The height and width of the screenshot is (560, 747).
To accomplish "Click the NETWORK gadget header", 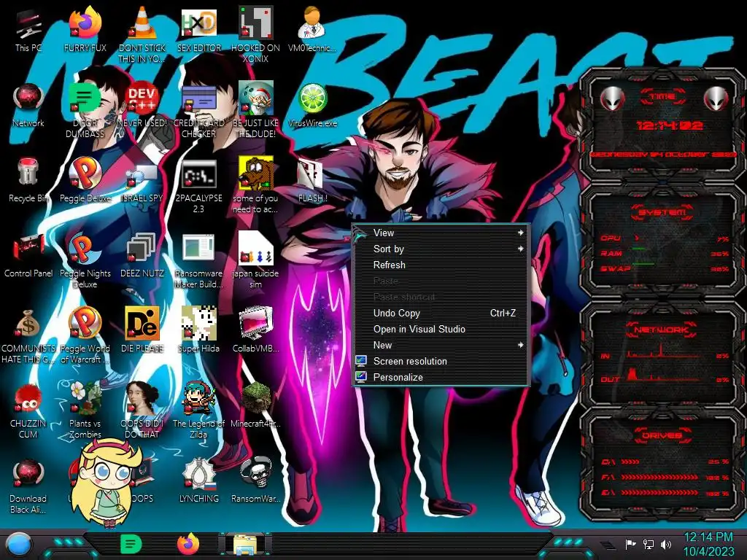I will pos(661,330).
